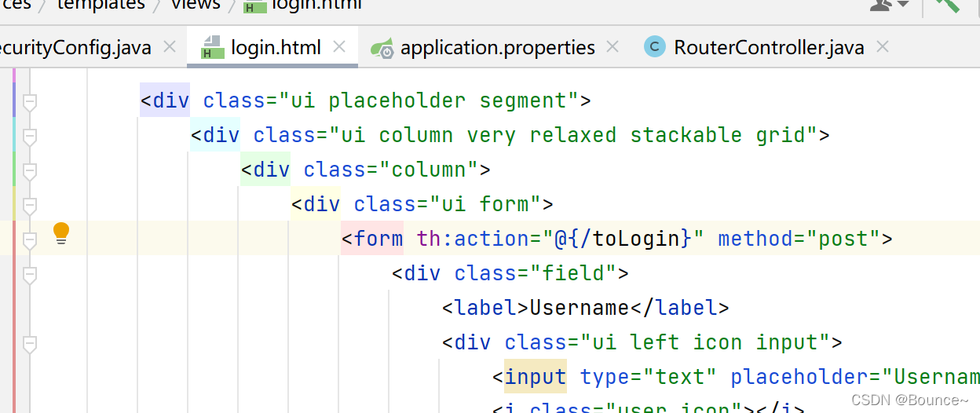Open the application.properties tab

click(497, 48)
